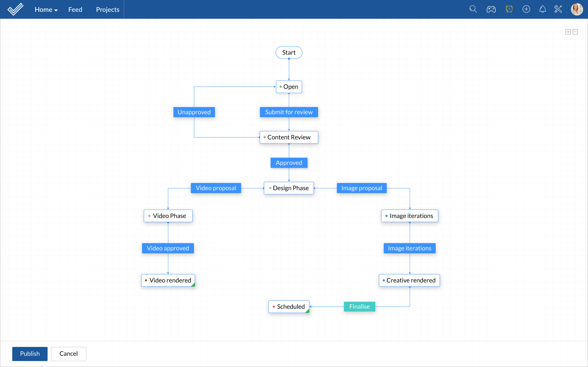588x367 pixels.
Task: Click the settings/wrench icon
Action: [x=558, y=9]
